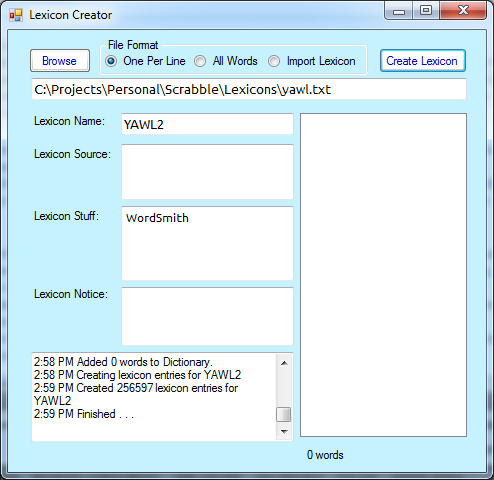Click the Lexicon Name field containing YAWL2
494x480 pixels.
(x=207, y=124)
